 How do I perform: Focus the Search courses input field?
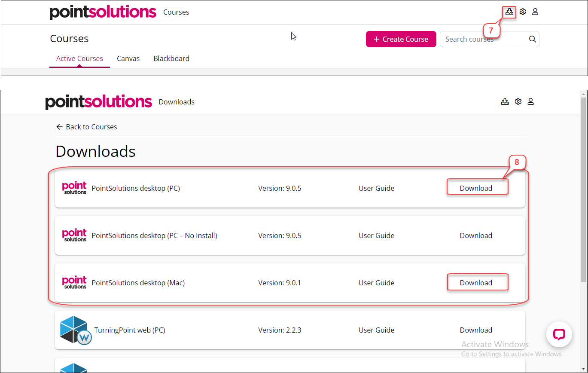[x=483, y=39]
